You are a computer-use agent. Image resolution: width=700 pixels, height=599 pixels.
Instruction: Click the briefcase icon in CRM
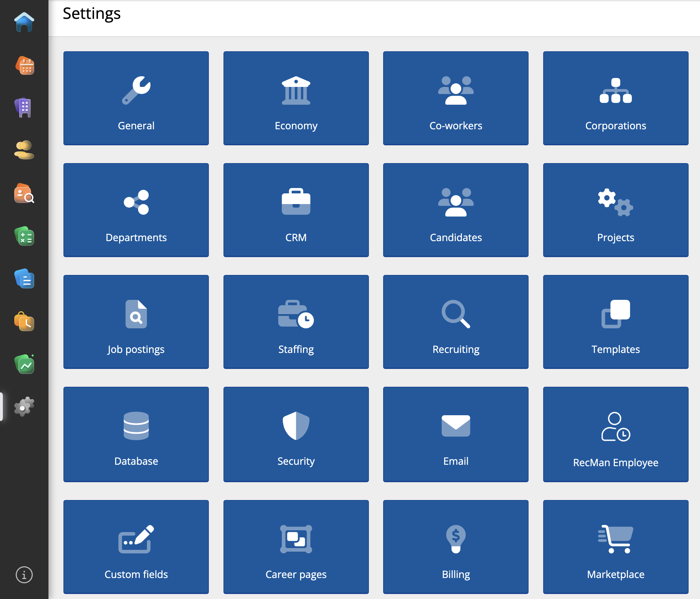(296, 202)
